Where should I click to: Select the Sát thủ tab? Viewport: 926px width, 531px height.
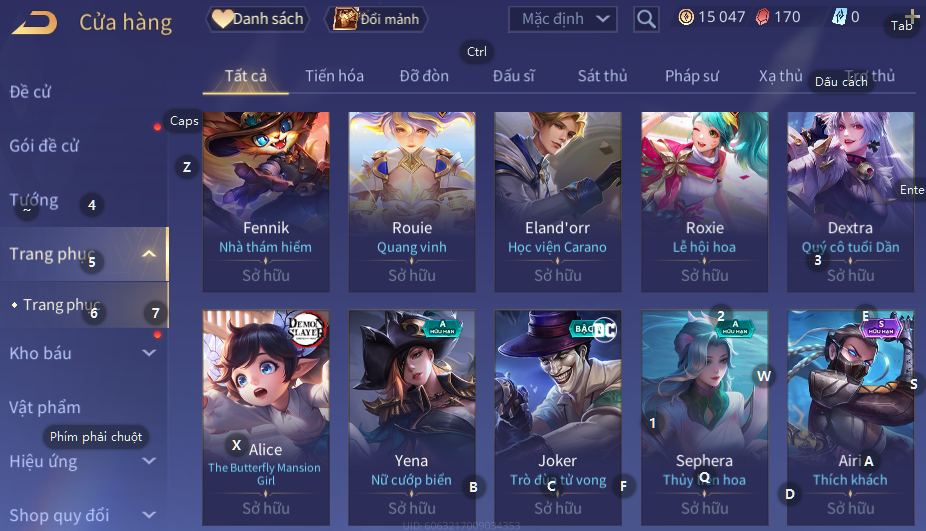coord(602,76)
